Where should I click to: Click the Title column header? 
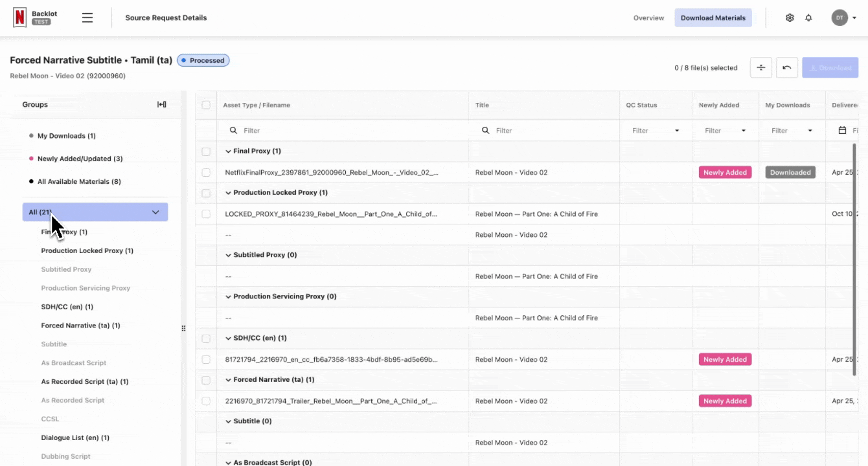pyautogui.click(x=482, y=105)
